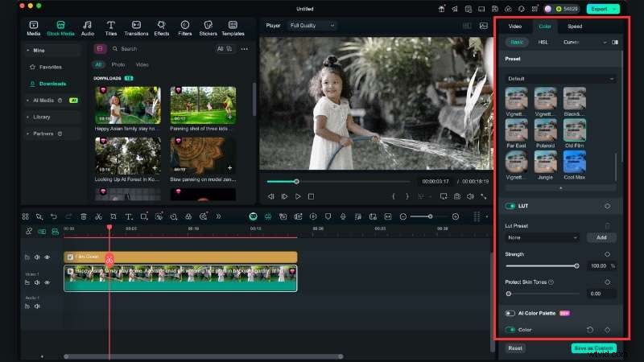The width and height of the screenshot is (644, 362).
Task: Select the HSL color sub-tab
Action: [x=543, y=42]
